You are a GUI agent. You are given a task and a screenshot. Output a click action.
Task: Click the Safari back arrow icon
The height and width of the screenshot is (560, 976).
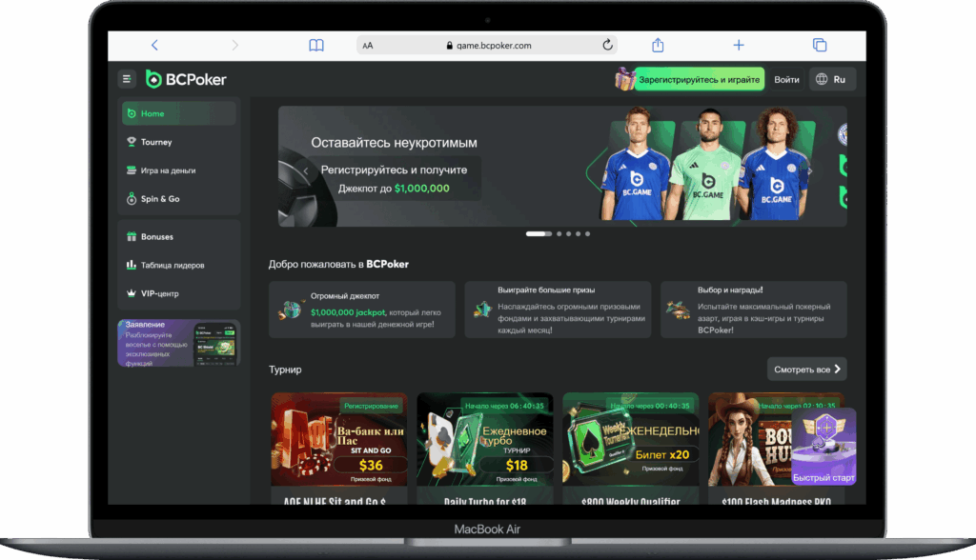154,45
